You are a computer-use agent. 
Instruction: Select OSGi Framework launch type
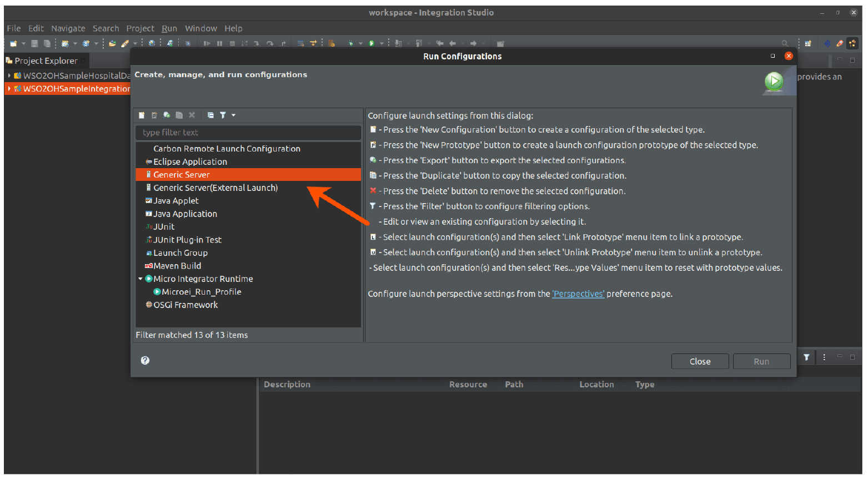coord(185,305)
